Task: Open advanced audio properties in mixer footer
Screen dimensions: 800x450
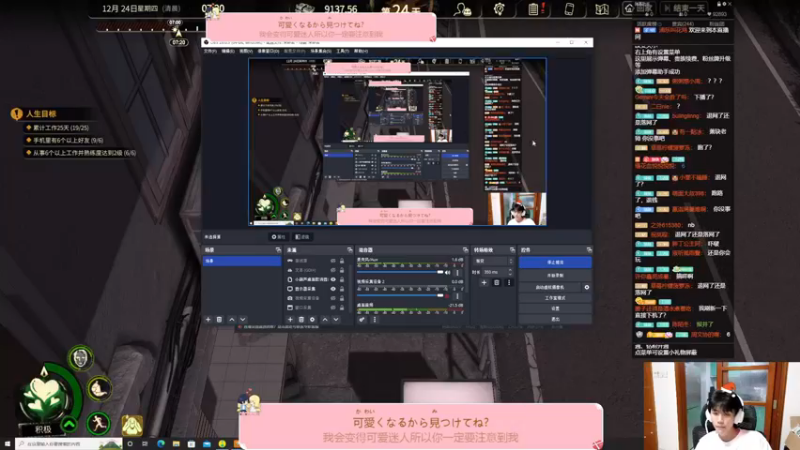Action: [362, 319]
